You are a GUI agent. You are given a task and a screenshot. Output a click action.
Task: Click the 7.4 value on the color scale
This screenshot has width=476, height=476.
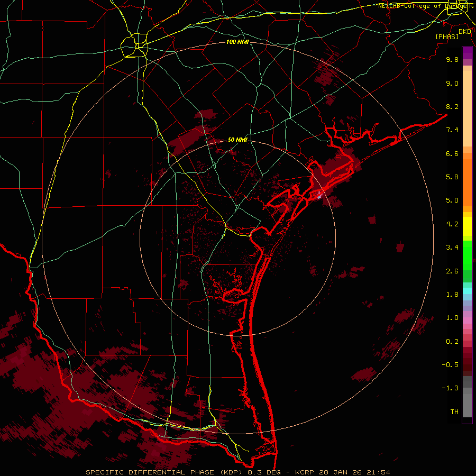(x=452, y=130)
